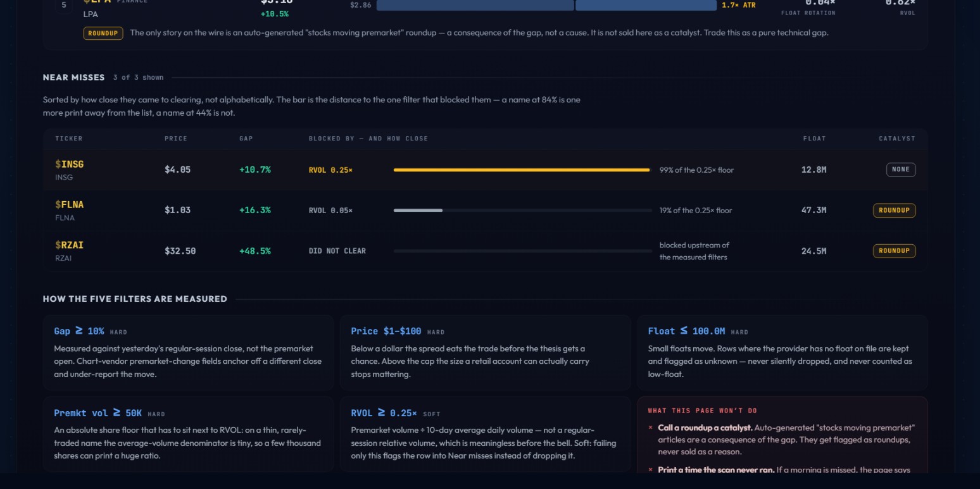This screenshot has width=980, height=489.
Task: Click the 47.3M float value
Action: (x=814, y=210)
